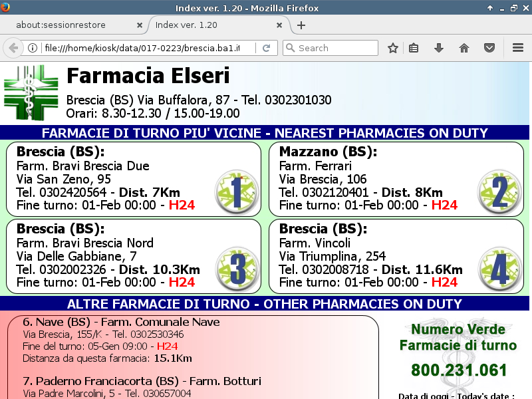Reload the current page
This screenshot has height=399, width=532.
[266, 48]
